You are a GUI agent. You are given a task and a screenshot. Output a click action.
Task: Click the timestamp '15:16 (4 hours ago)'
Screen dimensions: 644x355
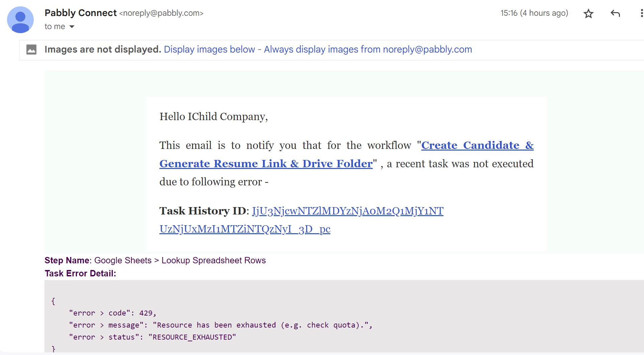coord(534,13)
